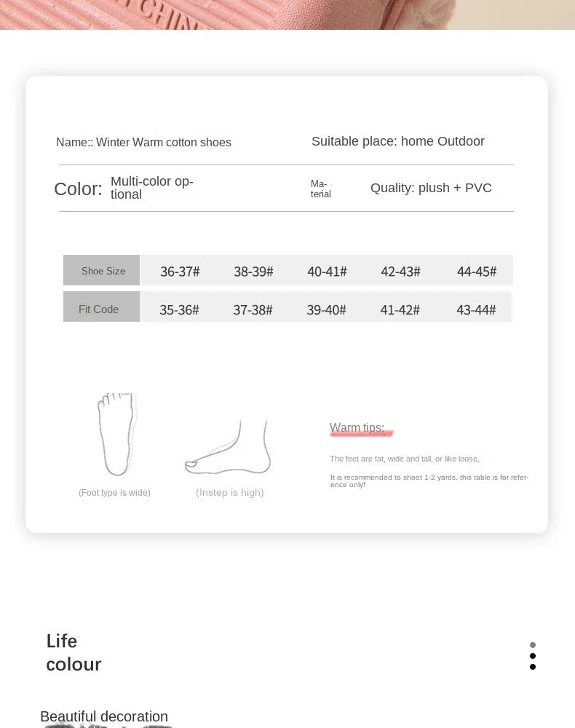Choose shoe size 38-39#
575x728 pixels.
[253, 272]
